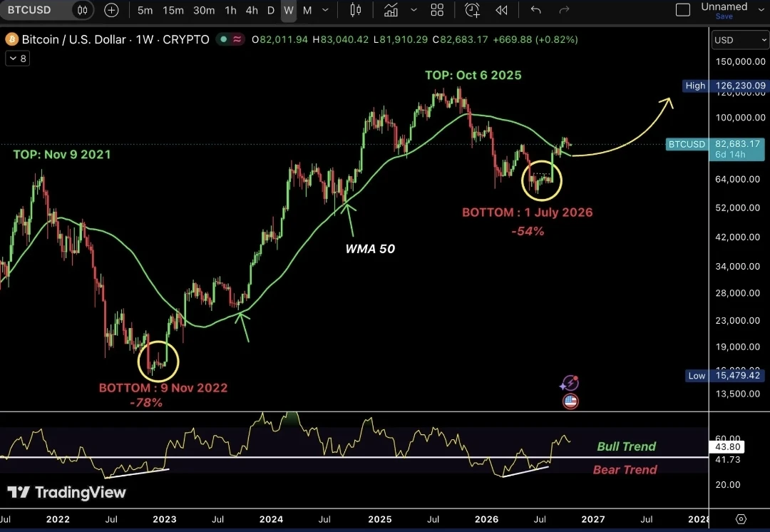The image size is (770, 532).
Task: Undo the last chart action
Action: (x=535, y=10)
